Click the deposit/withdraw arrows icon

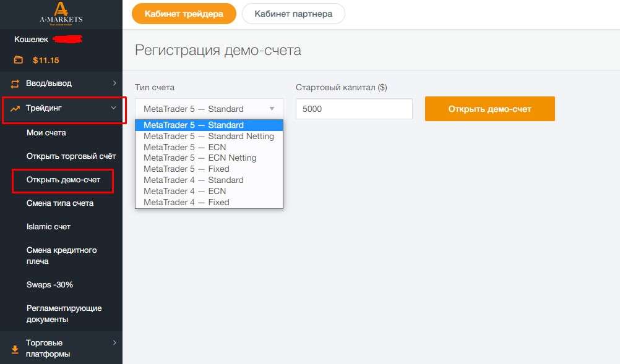point(15,83)
